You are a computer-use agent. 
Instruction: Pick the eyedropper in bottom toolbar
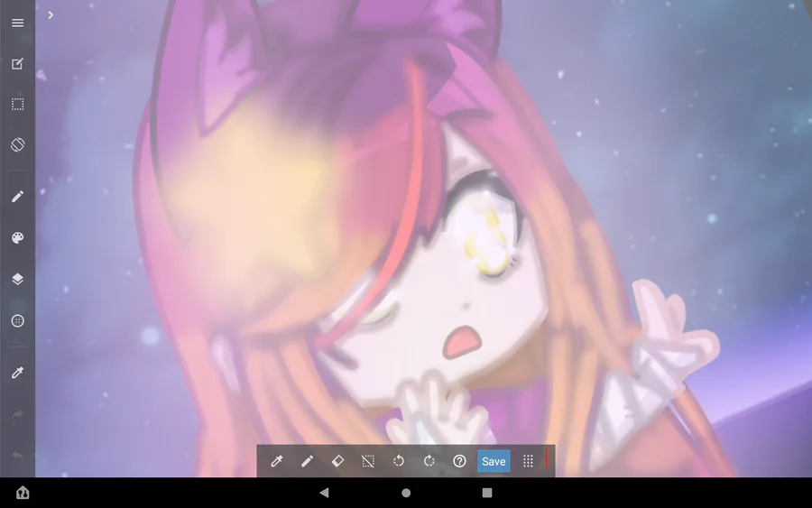click(x=277, y=461)
